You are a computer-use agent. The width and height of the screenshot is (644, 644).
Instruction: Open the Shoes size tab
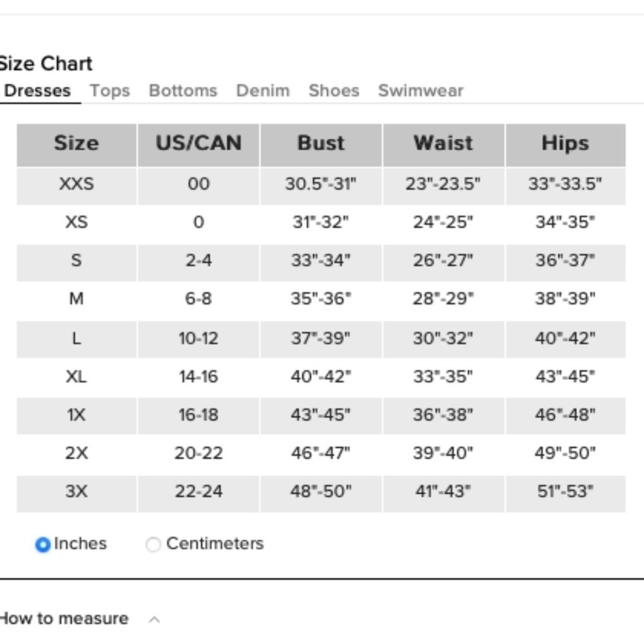(x=334, y=91)
